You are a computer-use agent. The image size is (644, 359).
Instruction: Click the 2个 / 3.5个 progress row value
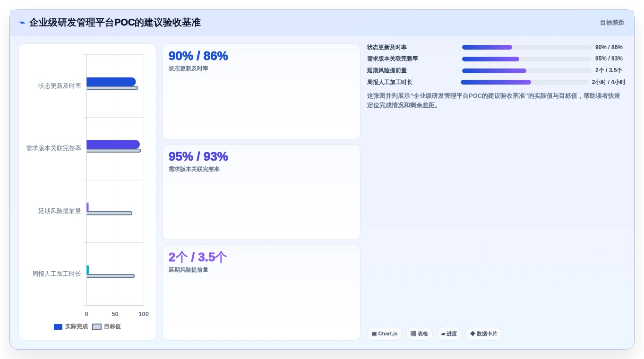(609, 71)
